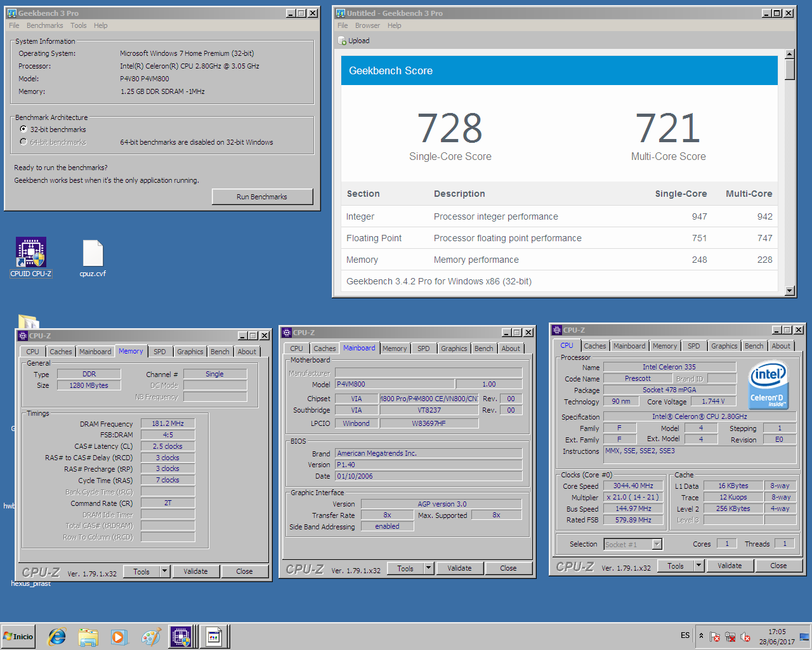This screenshot has width=812, height=650.
Task: Switch to Caches tab in Mainboard CPU-Z window
Action: 325,348
